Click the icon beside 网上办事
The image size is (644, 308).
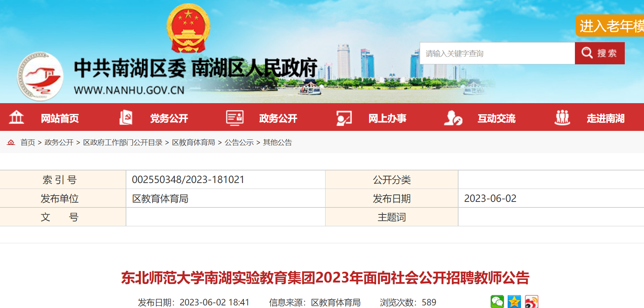tap(344, 118)
